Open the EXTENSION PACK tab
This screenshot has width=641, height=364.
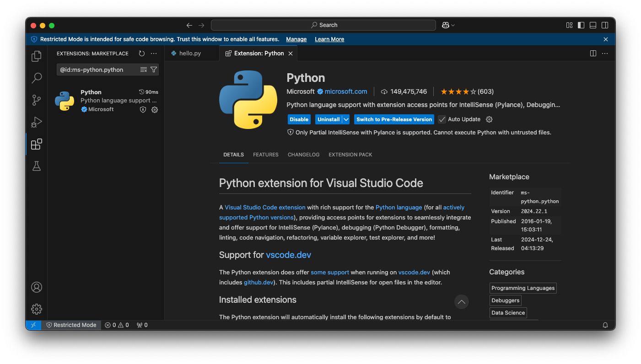[x=350, y=155]
